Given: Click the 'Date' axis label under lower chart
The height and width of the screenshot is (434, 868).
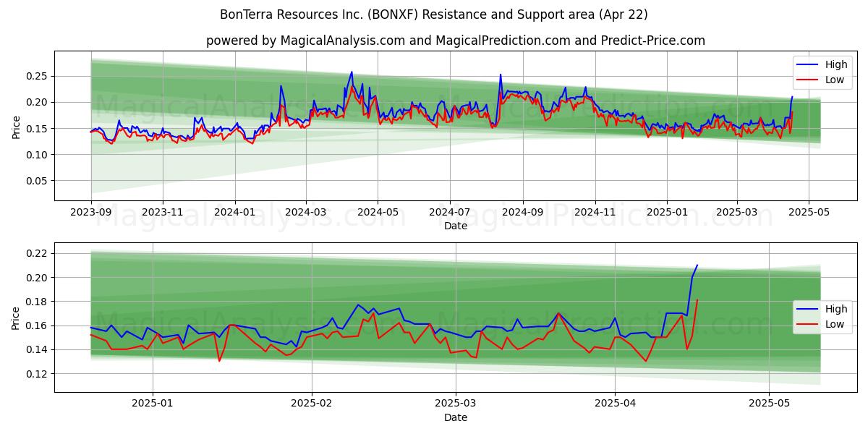Looking at the screenshot, I should coord(456,417).
